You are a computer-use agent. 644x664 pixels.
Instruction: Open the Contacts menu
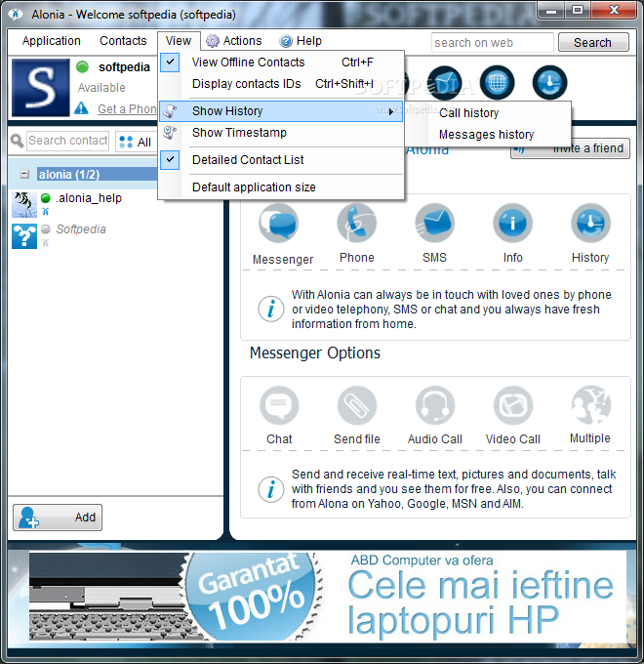[x=123, y=41]
